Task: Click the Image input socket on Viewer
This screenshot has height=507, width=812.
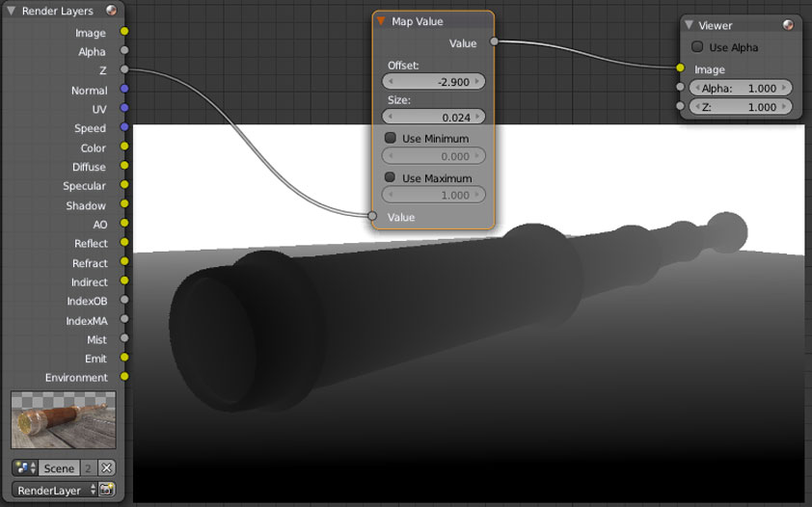Action: (x=680, y=68)
